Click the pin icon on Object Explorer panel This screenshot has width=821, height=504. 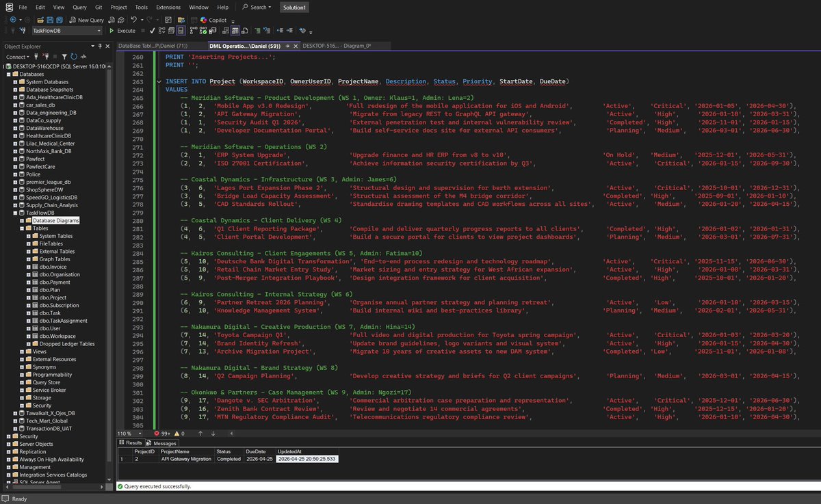pos(100,46)
